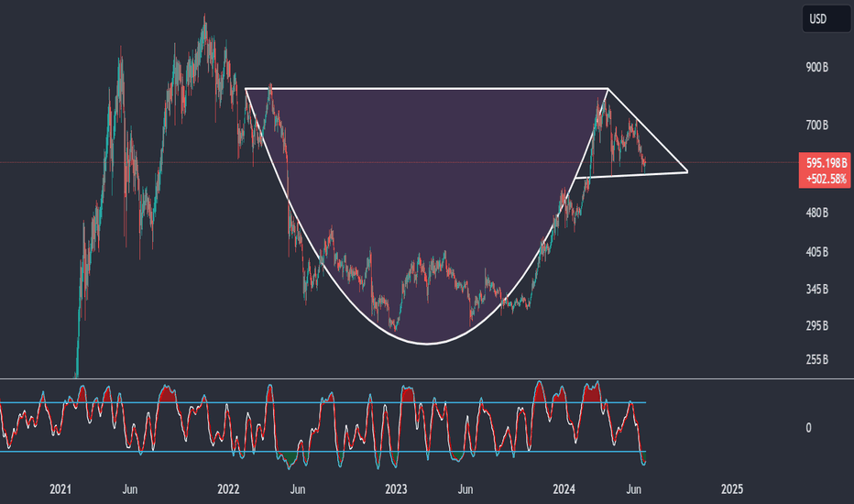
Task: Click the 255 B price axis label
Action: (x=817, y=359)
